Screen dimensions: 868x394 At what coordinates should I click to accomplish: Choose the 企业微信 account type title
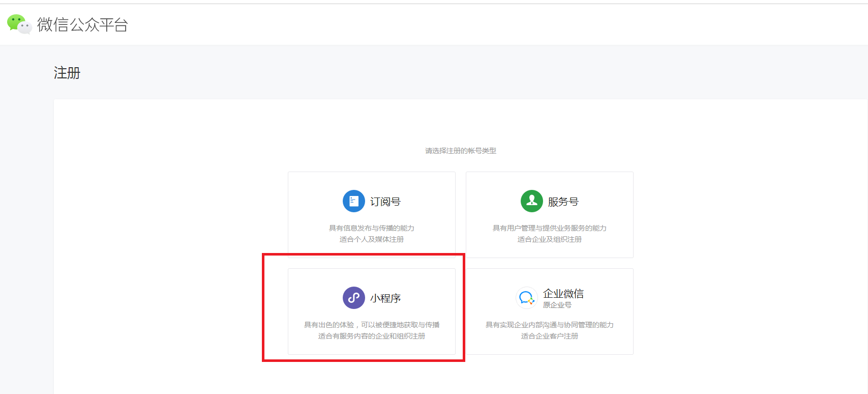tap(563, 293)
